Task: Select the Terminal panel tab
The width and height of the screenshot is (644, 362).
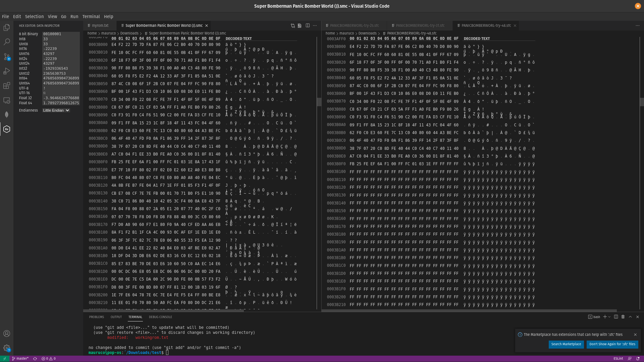Action: [135, 317]
